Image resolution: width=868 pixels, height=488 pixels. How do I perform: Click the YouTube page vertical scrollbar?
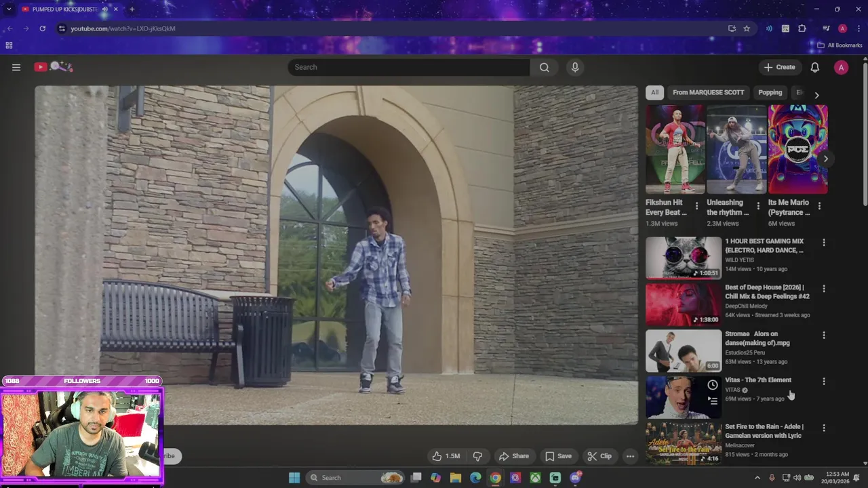(x=865, y=136)
